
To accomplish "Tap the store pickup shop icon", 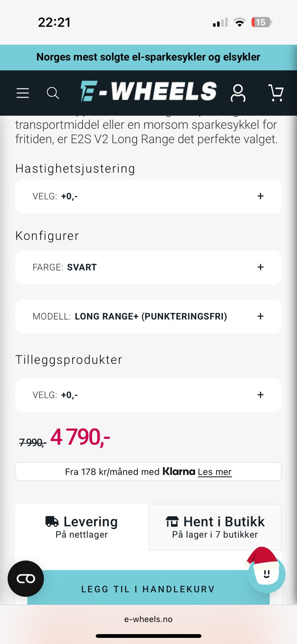I will (172, 522).
